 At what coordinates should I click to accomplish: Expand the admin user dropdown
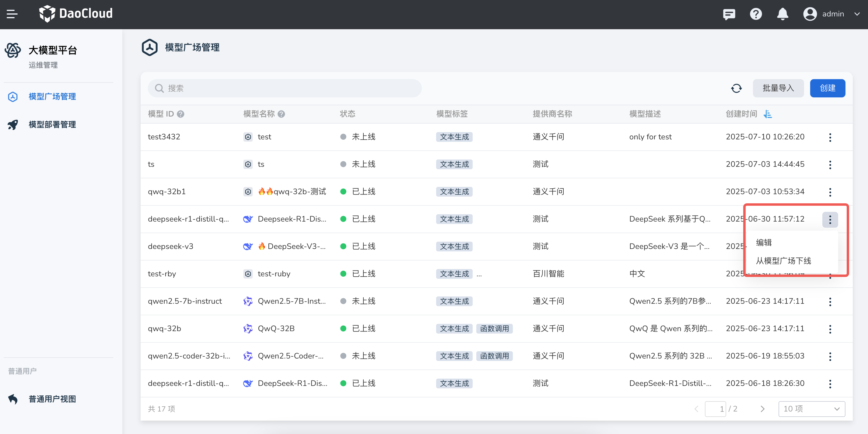[x=856, y=14]
